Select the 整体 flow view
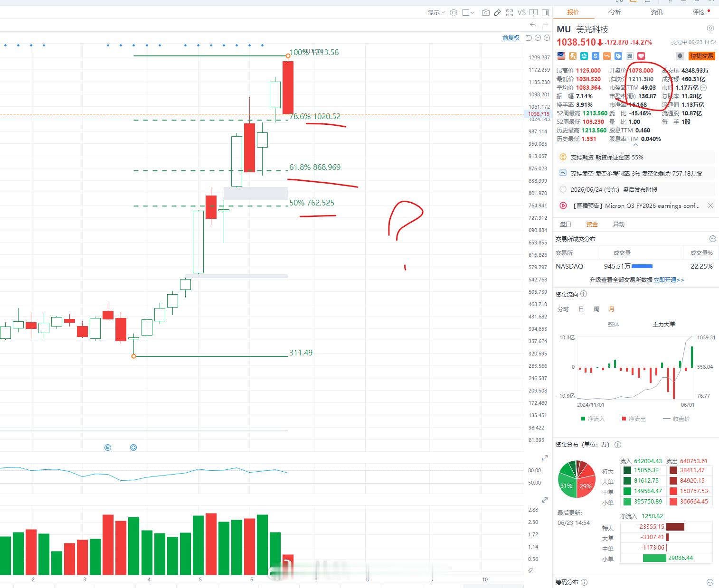This screenshot has width=719, height=588. coord(614,325)
